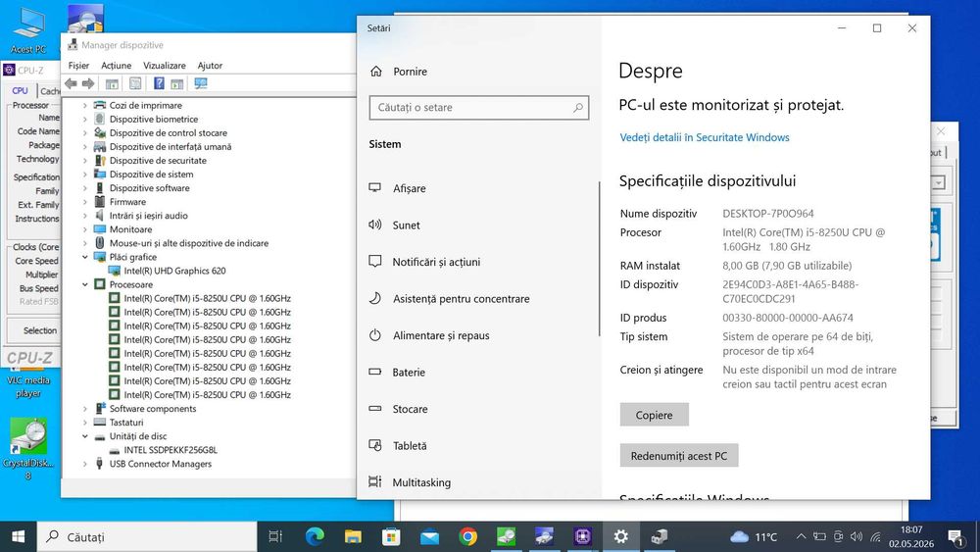The height and width of the screenshot is (552, 980).
Task: Open Mail app from taskbar
Action: coord(429,536)
